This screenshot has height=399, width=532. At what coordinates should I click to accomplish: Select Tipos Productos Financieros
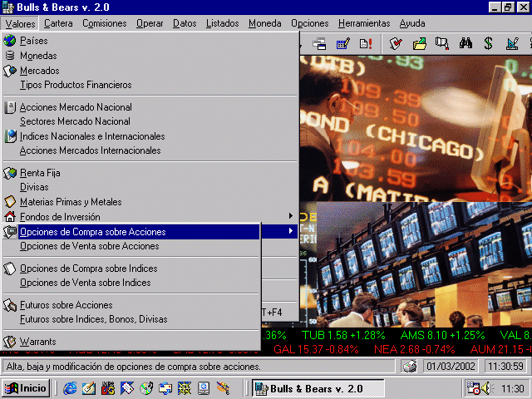tap(150, 85)
